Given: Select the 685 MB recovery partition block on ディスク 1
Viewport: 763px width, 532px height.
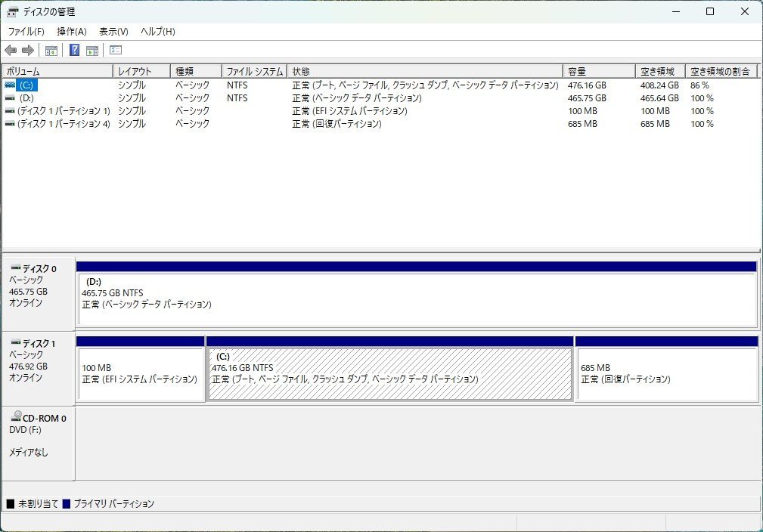Looking at the screenshot, I should coord(666,374).
